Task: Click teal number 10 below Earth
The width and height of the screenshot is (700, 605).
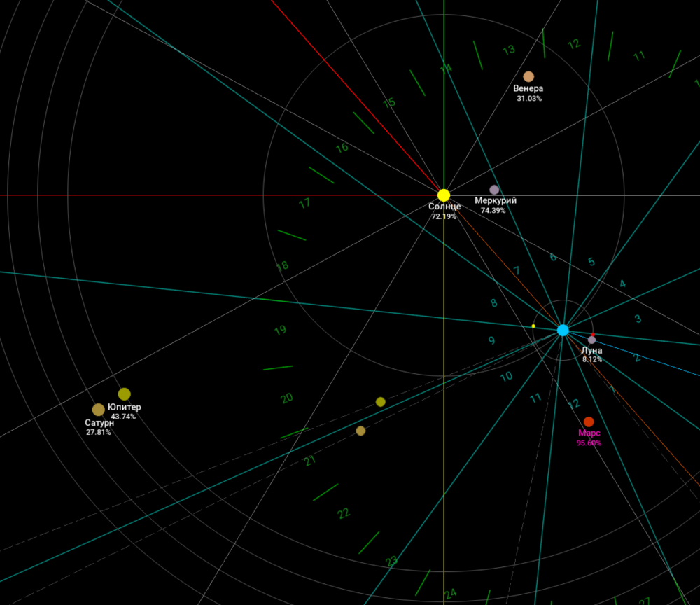Action: 506,377
